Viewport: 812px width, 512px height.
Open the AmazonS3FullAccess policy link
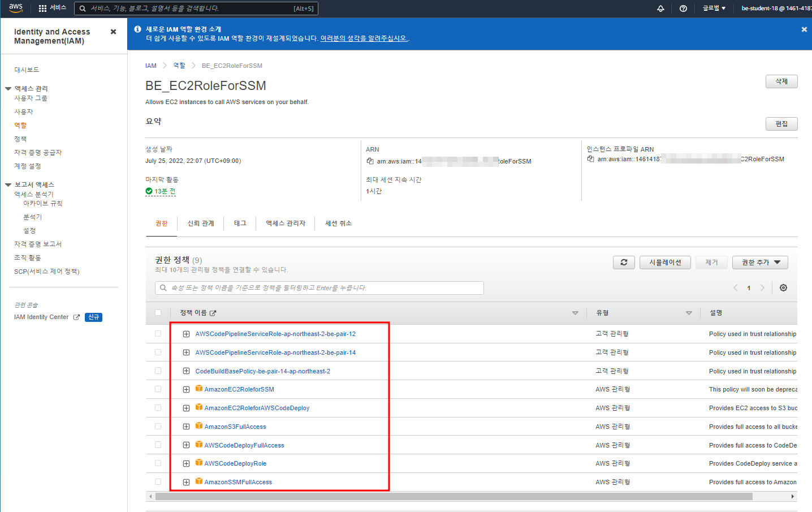click(x=235, y=427)
